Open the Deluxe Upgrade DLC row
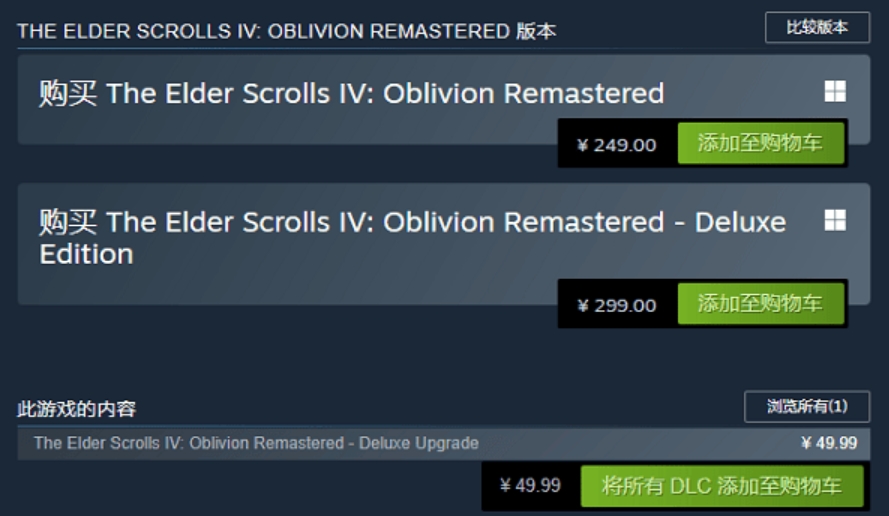Viewport: 889px width, 516px height. (x=443, y=443)
